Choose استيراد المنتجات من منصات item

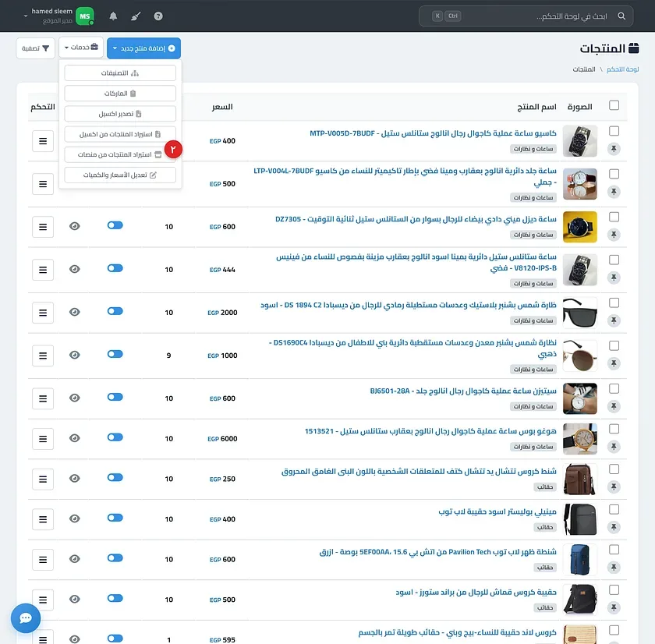(120, 155)
